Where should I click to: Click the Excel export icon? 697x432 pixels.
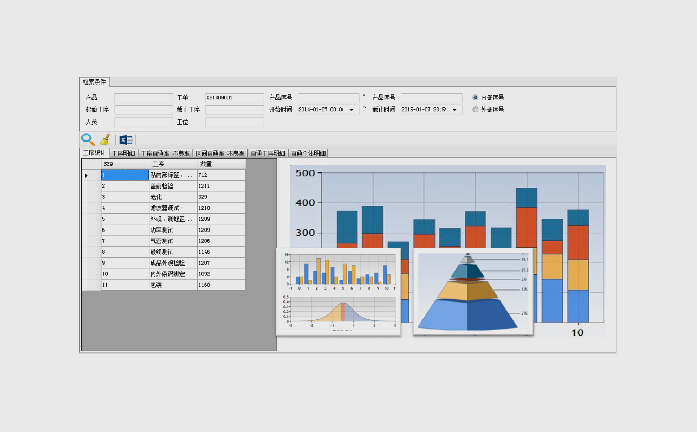(x=126, y=140)
